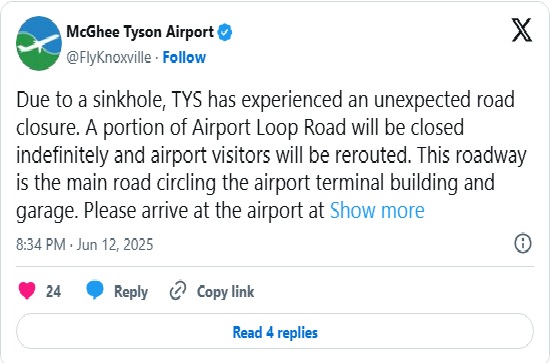Open McGhee Tyson Airport profile avatar
The width and height of the screenshot is (550, 363).
tap(39, 43)
